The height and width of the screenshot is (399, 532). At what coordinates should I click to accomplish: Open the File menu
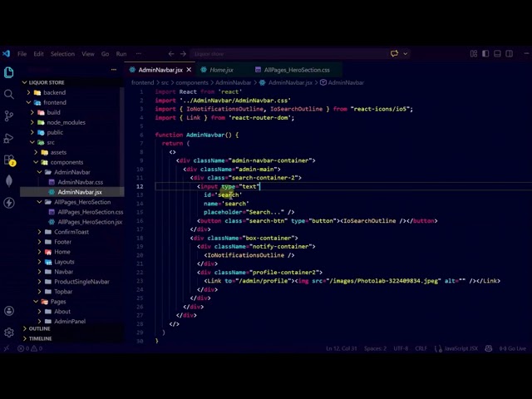coord(22,54)
